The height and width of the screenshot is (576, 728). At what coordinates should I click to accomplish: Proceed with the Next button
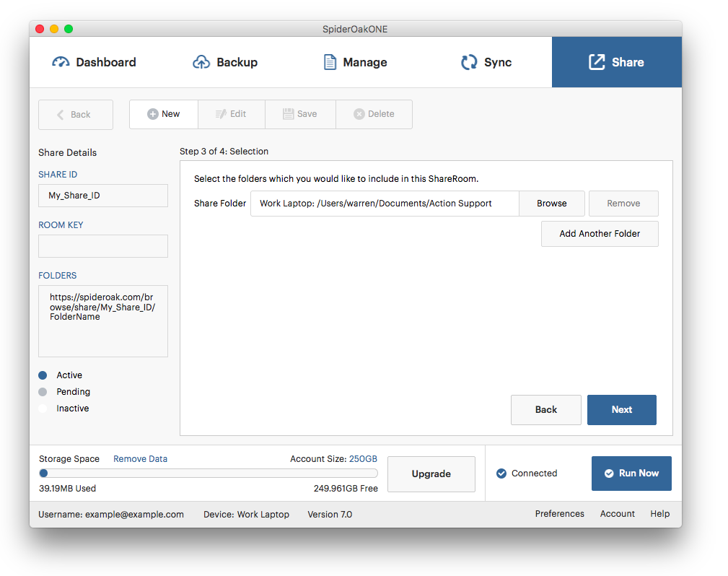(622, 410)
